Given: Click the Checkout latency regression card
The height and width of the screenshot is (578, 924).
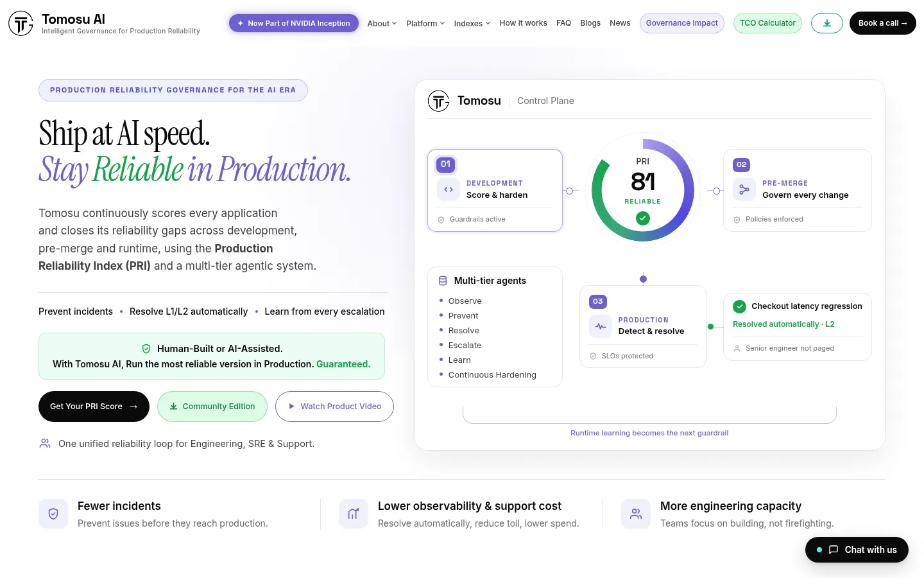Looking at the screenshot, I should [x=798, y=327].
